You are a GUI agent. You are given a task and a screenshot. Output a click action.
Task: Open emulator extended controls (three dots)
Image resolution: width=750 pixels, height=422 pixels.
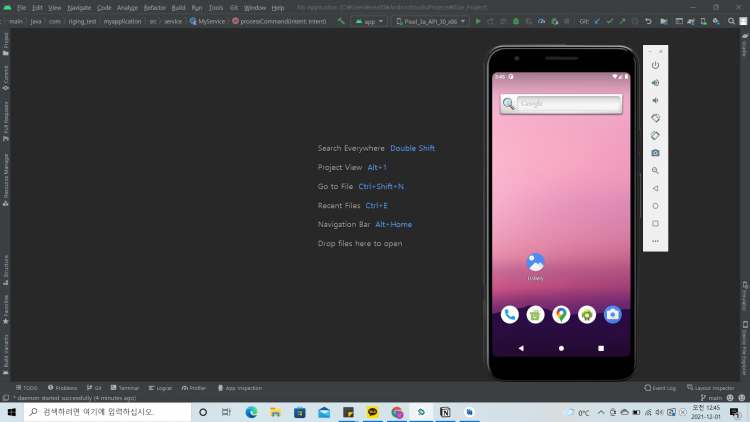pyautogui.click(x=655, y=241)
